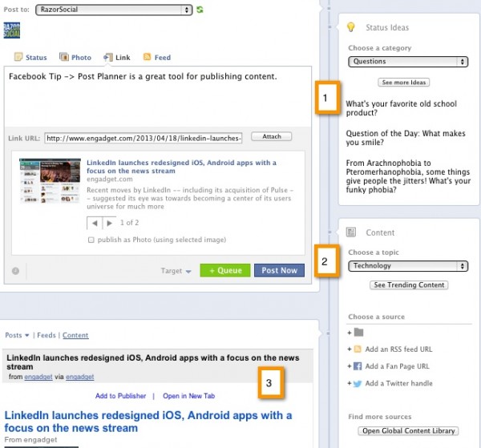Click the Post Now button
Viewport: 481px width, 448px height.
click(279, 270)
